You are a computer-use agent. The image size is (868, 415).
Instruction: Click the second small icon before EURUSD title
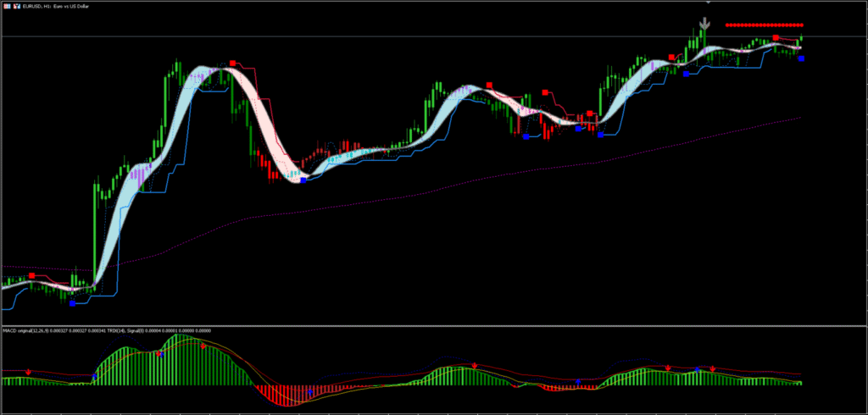15,6
